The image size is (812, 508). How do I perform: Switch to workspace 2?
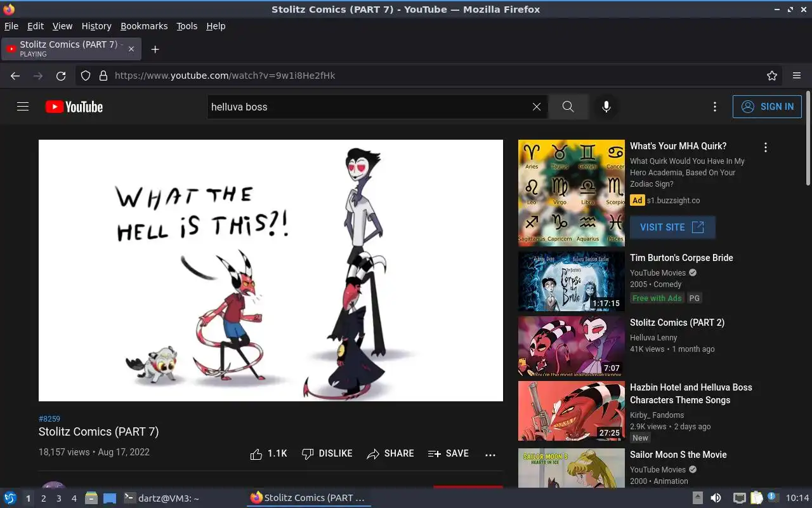tap(43, 498)
